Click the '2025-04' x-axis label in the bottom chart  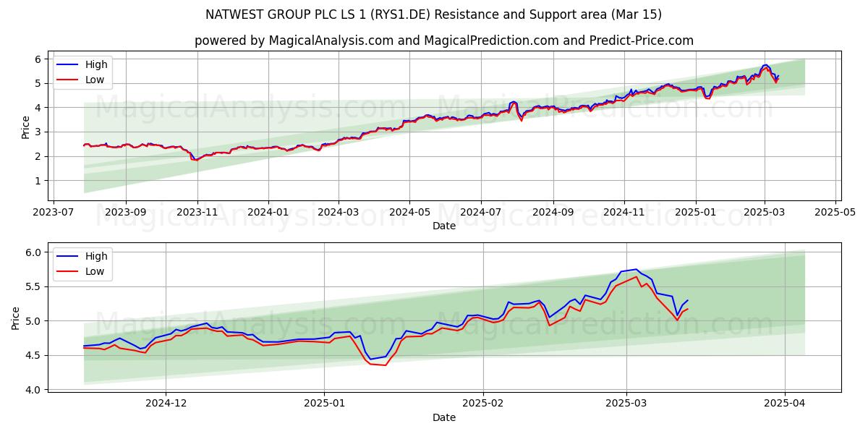click(785, 405)
